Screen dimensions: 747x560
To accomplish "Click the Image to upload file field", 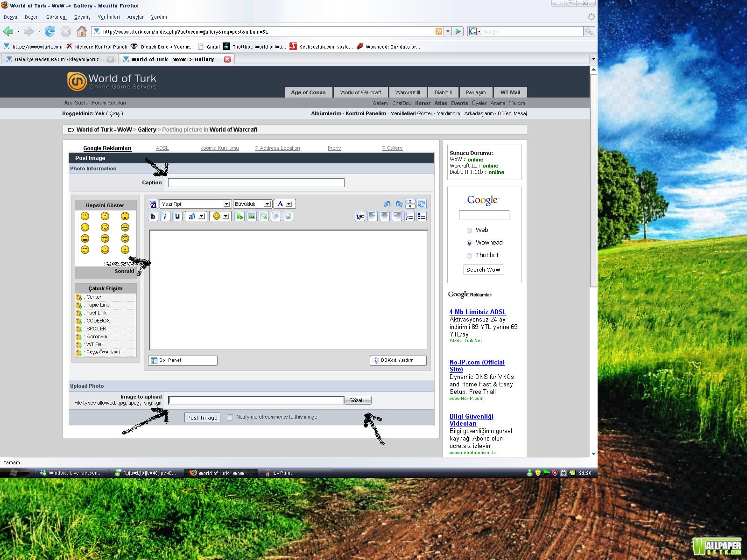I will pyautogui.click(x=256, y=400).
